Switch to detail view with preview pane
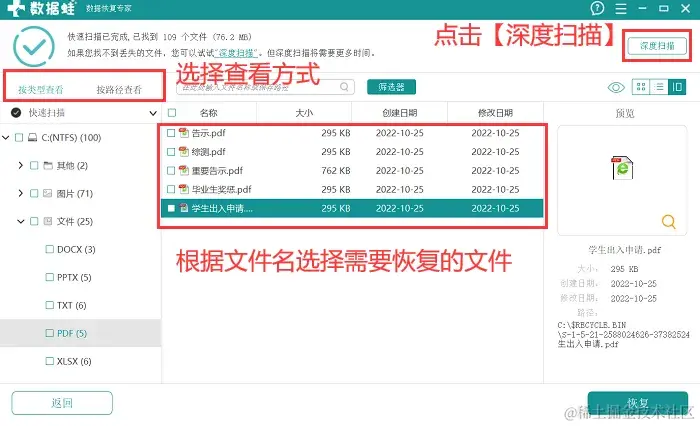Image resolution: width=700 pixels, height=426 pixels. (x=677, y=87)
